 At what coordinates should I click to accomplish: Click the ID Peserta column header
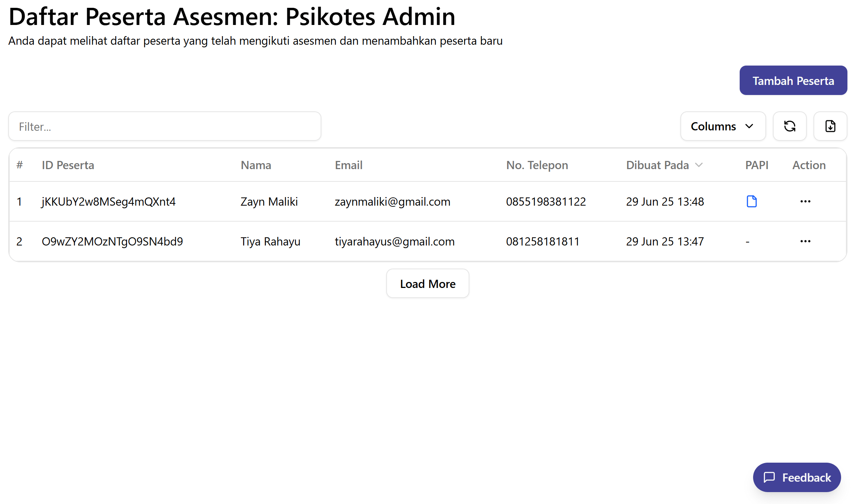[x=68, y=165]
